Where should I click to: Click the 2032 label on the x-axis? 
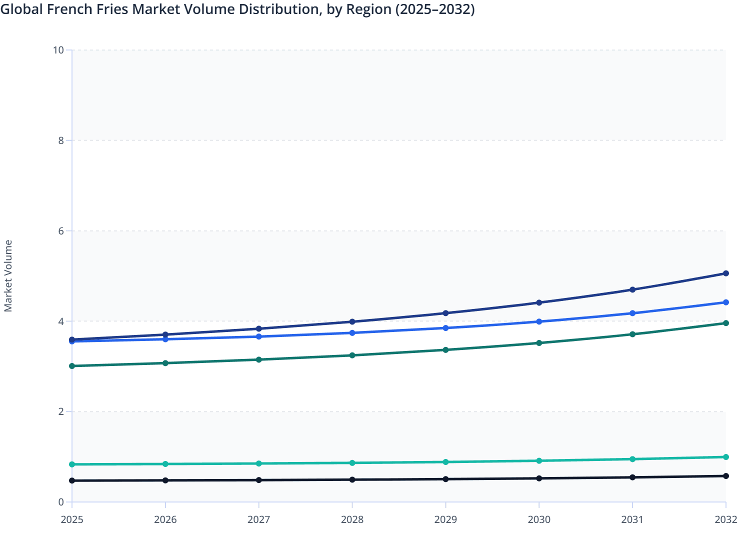[725, 520]
